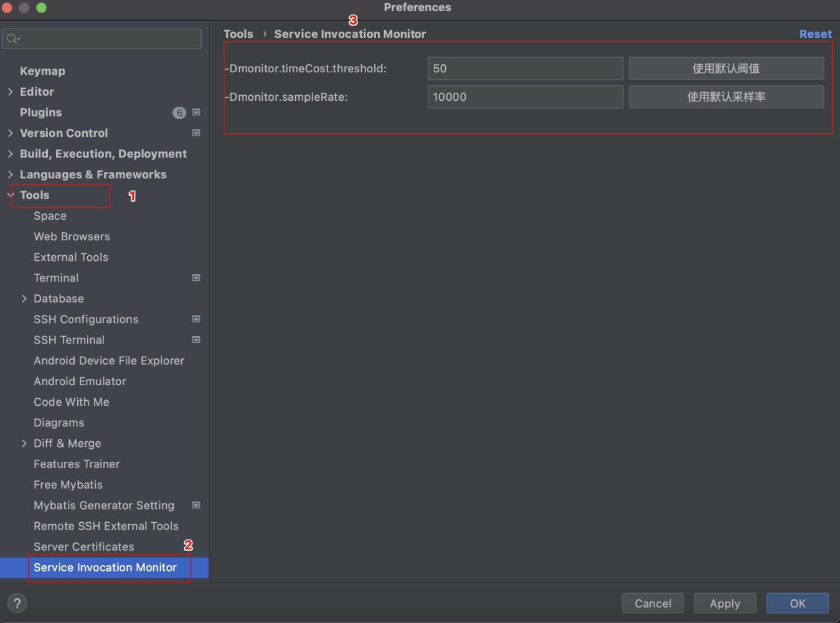
Task: Expand the Database tree entry
Action: [x=24, y=298]
